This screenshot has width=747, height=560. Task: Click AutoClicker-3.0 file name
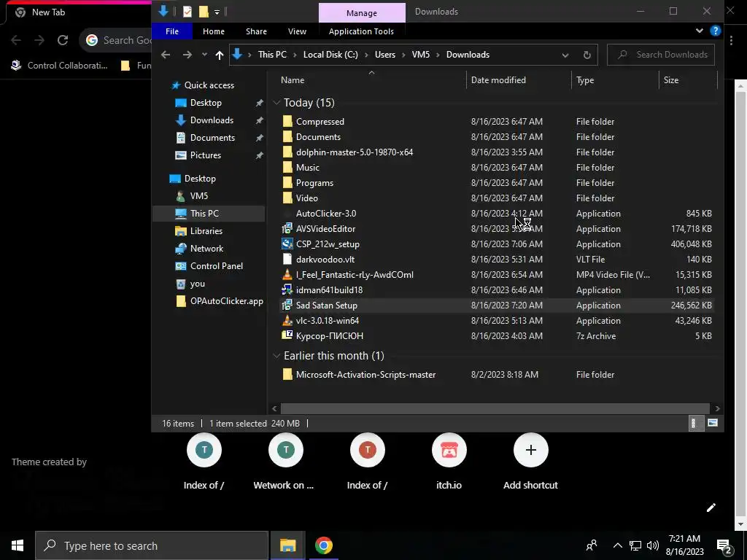(x=326, y=214)
